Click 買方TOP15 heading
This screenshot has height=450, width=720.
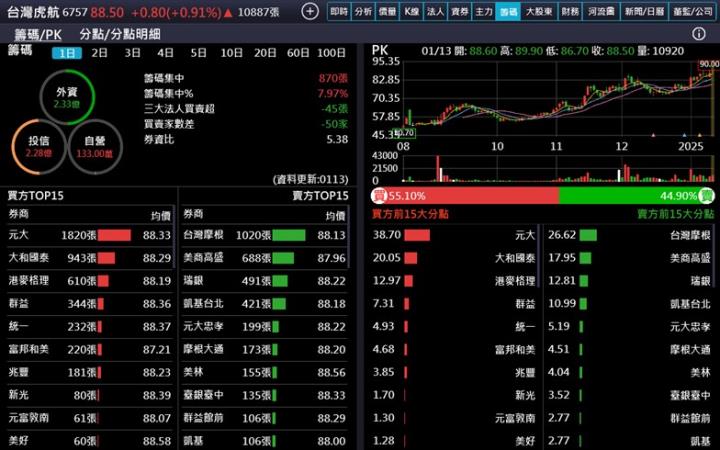pyautogui.click(x=35, y=196)
